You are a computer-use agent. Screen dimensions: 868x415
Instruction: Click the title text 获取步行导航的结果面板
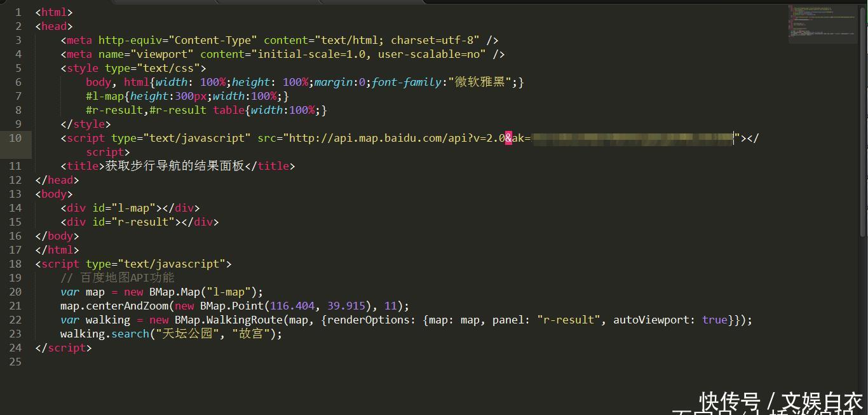[x=175, y=166]
